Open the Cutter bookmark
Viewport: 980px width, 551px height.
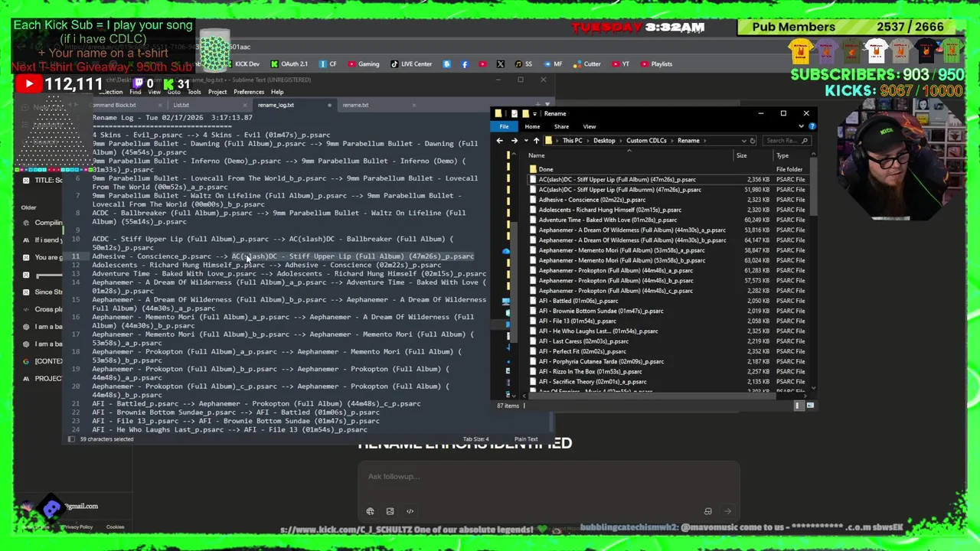pyautogui.click(x=587, y=64)
